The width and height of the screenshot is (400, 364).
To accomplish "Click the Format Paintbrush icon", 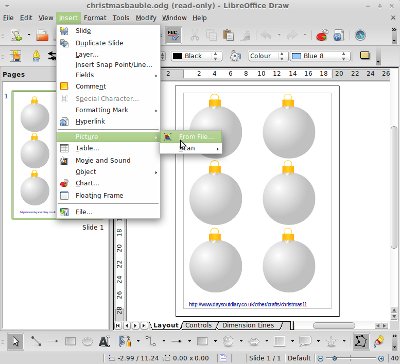I will (245, 35).
